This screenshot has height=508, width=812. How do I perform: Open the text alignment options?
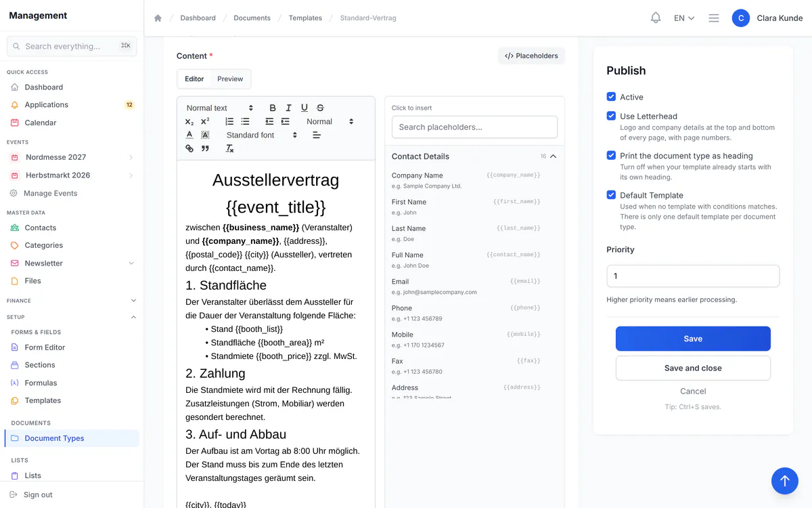316,135
